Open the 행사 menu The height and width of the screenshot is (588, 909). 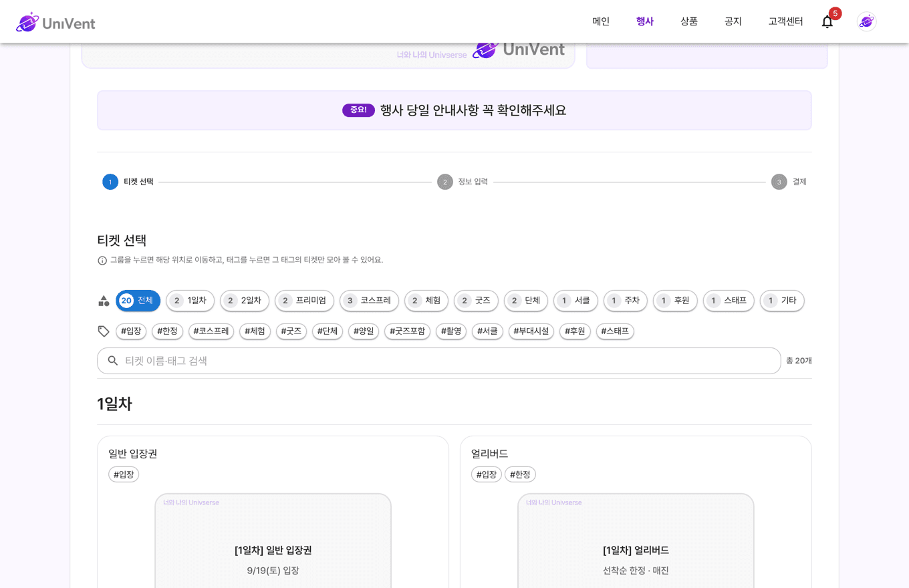tap(645, 21)
